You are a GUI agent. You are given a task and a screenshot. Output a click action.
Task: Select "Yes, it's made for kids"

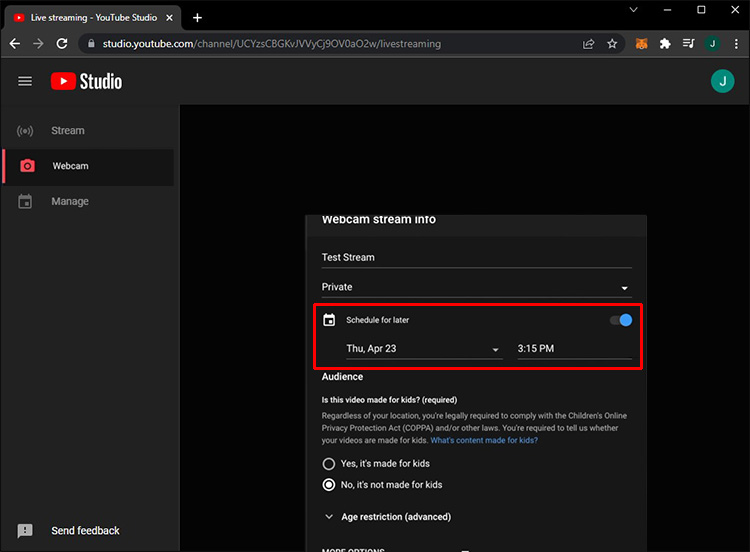(x=329, y=464)
